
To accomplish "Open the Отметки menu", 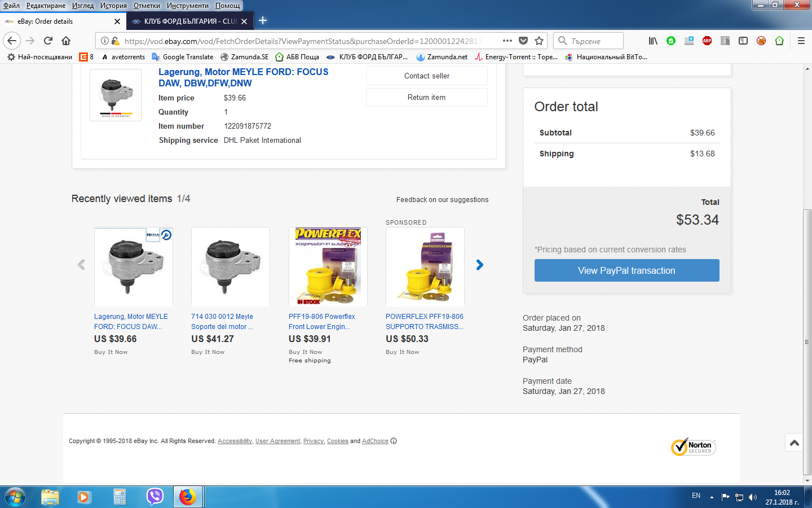I will [147, 5].
